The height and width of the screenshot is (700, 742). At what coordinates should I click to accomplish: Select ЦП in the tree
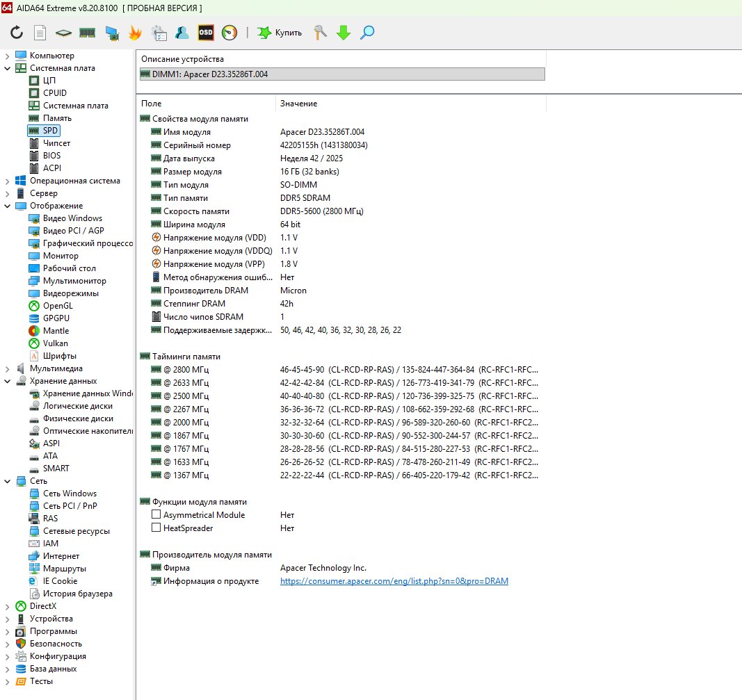(49, 81)
